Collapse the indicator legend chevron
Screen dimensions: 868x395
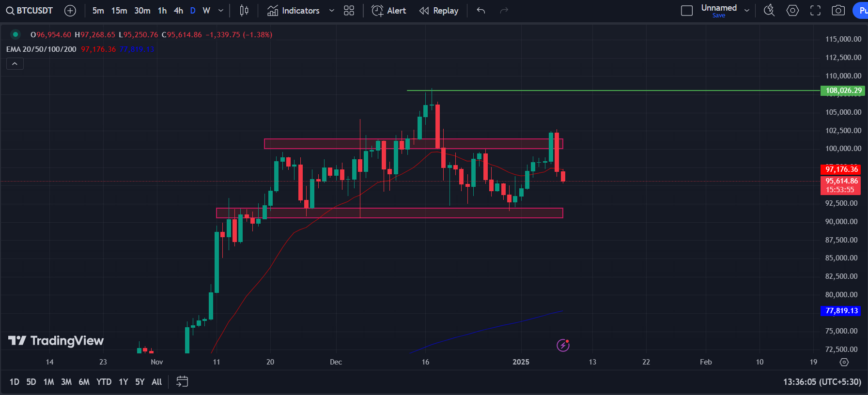pyautogui.click(x=15, y=64)
